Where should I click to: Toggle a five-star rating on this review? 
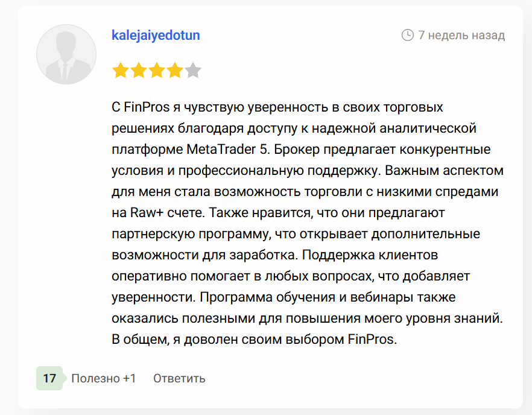(x=194, y=70)
